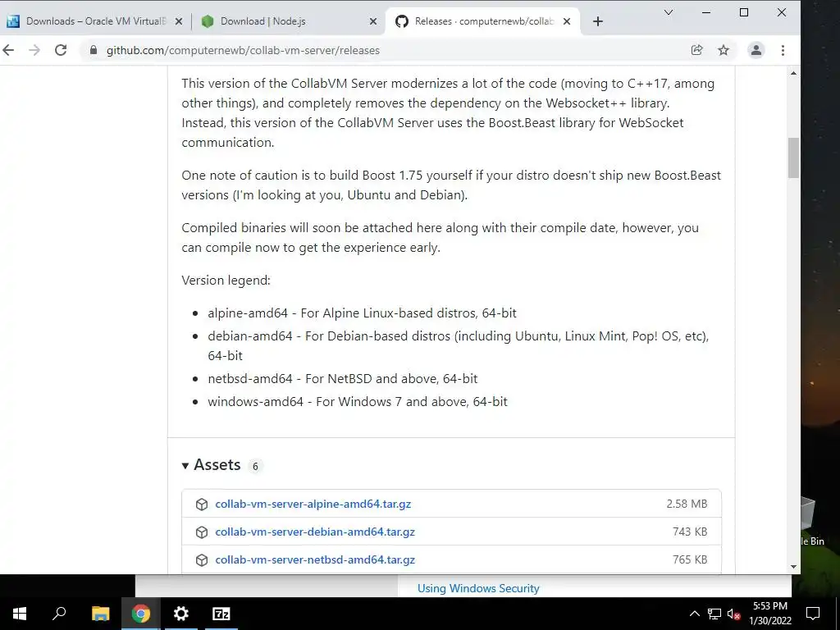Image resolution: width=840 pixels, height=630 pixels.
Task: Go back to the previous page
Action: (8, 50)
